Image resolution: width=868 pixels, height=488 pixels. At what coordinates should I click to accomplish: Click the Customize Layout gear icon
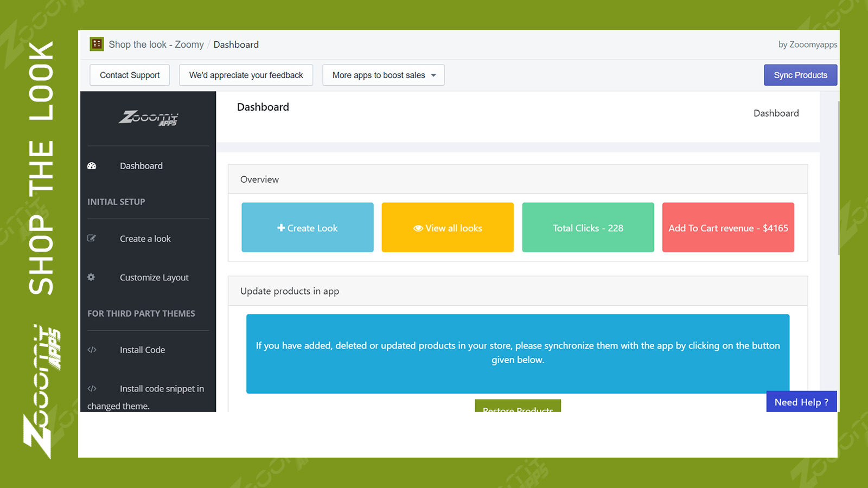[x=91, y=277]
